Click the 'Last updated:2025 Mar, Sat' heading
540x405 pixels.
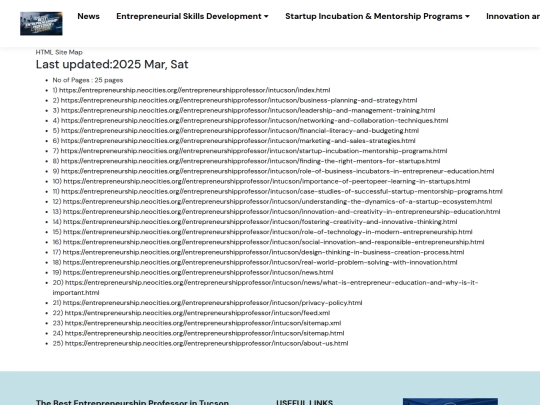[112, 64]
